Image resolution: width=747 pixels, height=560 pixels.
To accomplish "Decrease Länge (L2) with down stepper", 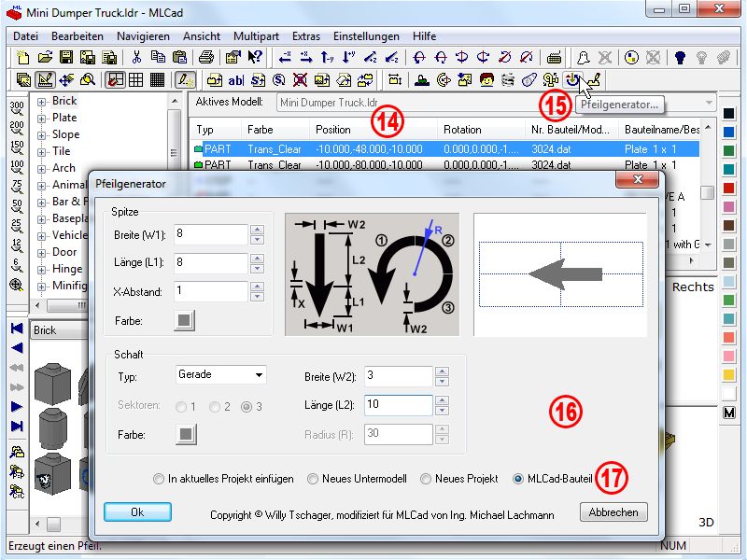I will click(x=442, y=411).
